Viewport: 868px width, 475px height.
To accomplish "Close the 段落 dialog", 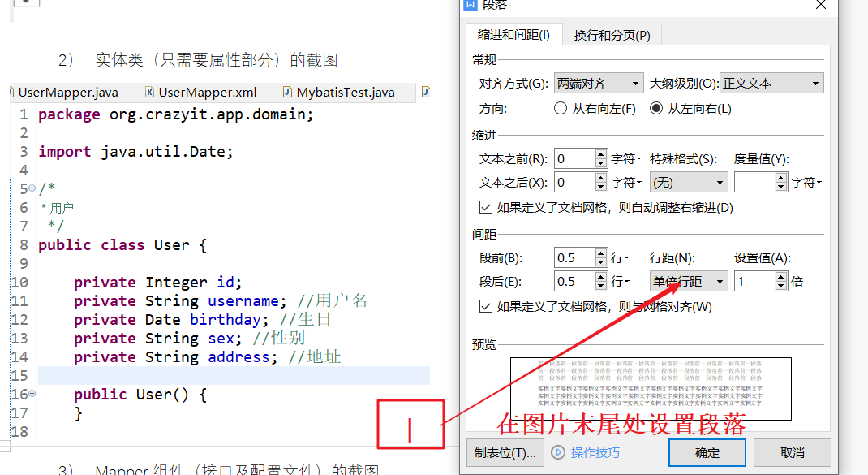I will tap(821, 5).
